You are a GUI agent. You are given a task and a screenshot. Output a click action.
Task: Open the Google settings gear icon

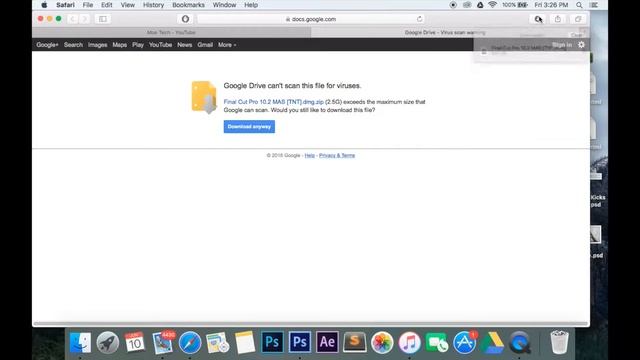click(x=581, y=45)
